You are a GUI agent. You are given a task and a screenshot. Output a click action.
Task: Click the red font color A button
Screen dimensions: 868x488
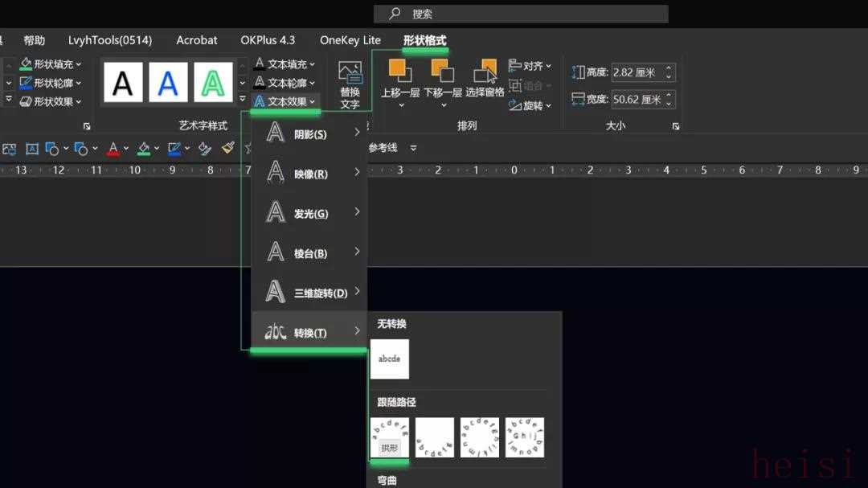[113, 149]
